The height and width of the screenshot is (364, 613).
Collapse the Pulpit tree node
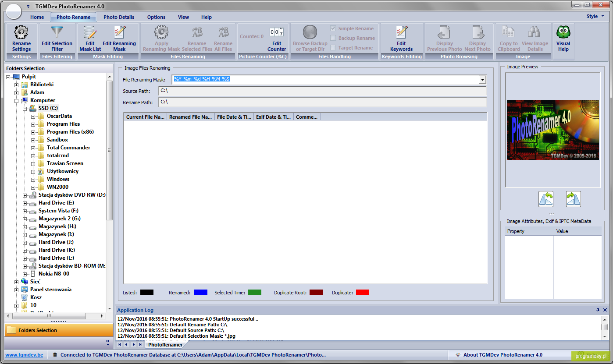[8, 77]
